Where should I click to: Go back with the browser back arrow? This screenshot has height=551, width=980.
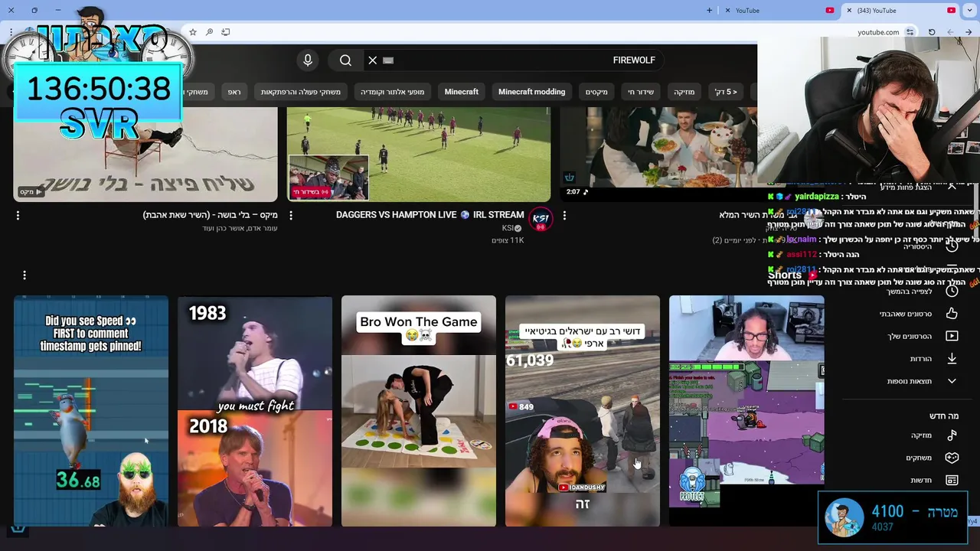click(x=969, y=32)
